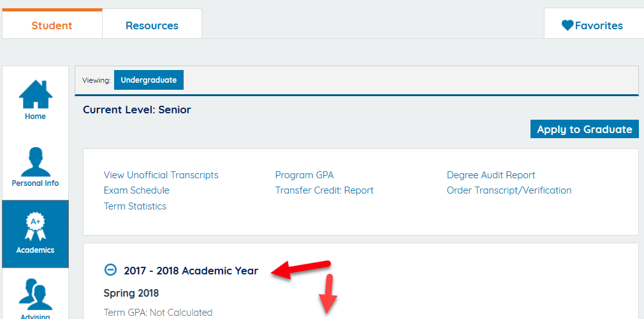Viewport: 644px width, 319px height.
Task: Open the Resources tab
Action: coord(152,25)
